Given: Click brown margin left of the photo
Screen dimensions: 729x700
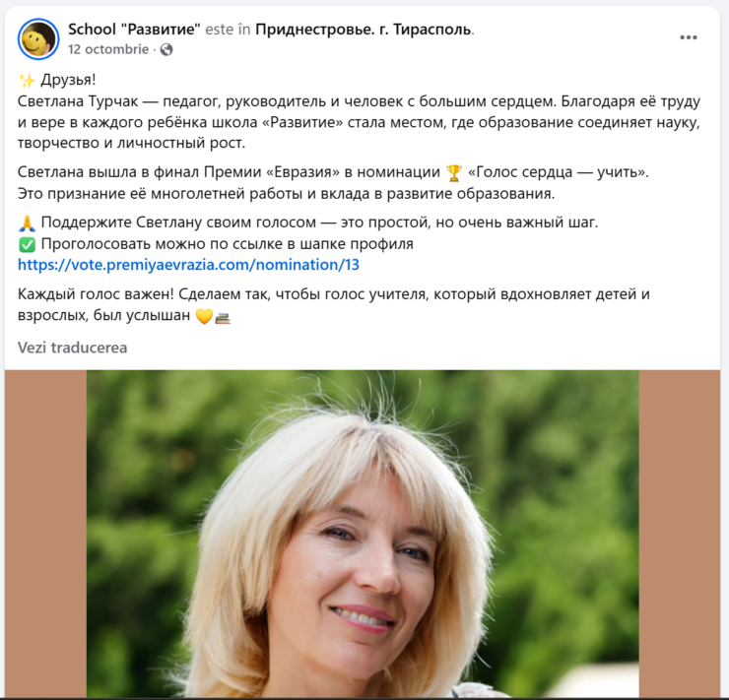Looking at the screenshot, I should (45, 535).
